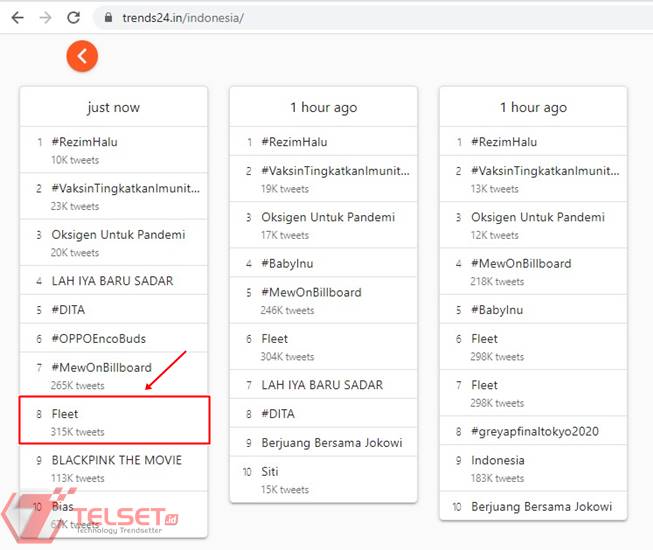Click Berjuang Bersama Jokowi in middle column

pos(331,443)
